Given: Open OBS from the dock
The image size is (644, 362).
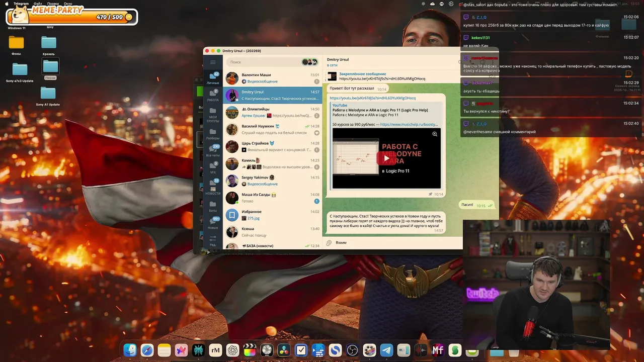Looking at the screenshot, I should [352, 350].
